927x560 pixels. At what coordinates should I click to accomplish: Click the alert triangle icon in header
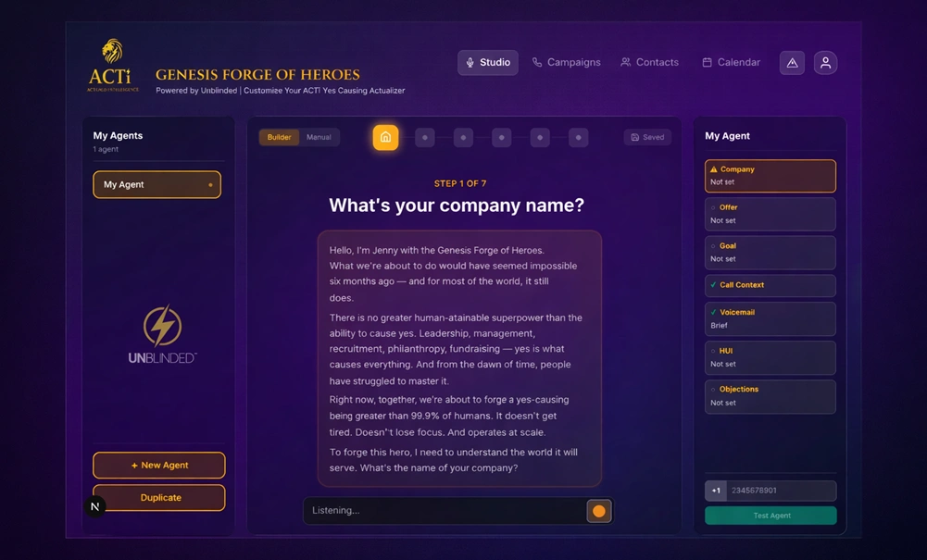point(792,63)
